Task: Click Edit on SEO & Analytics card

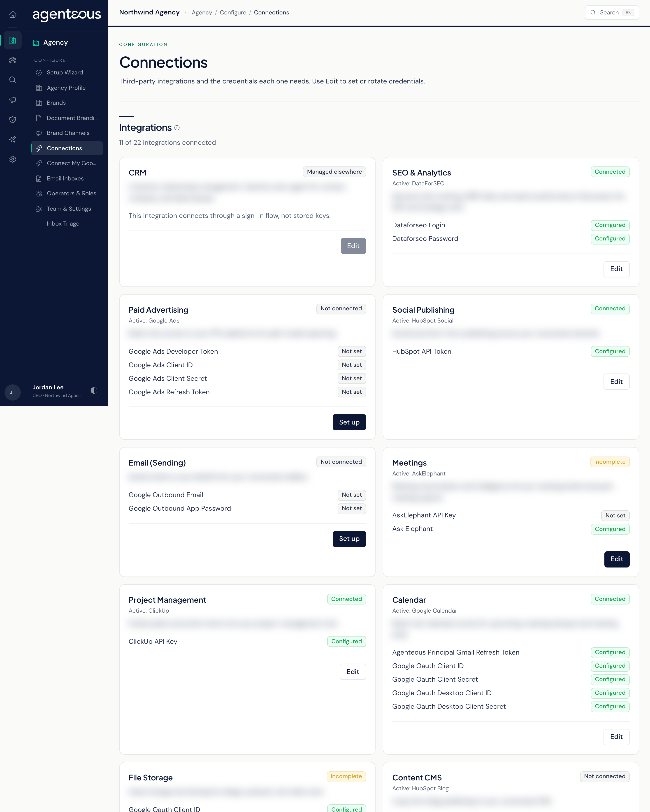Action: click(616, 269)
